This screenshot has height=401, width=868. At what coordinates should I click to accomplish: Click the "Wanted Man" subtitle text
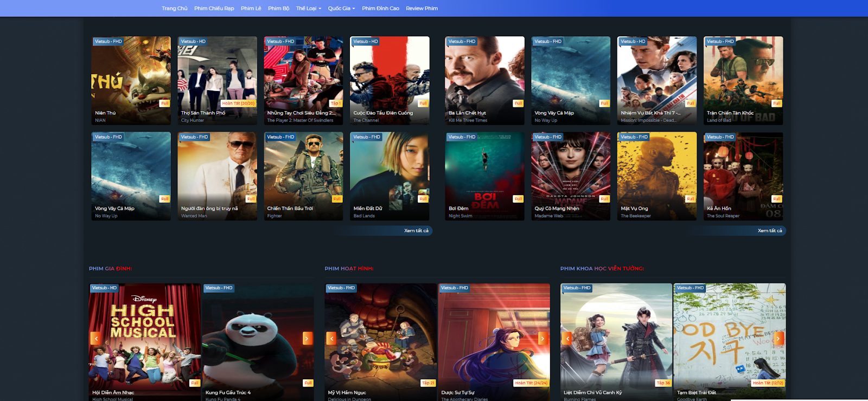pos(194,216)
